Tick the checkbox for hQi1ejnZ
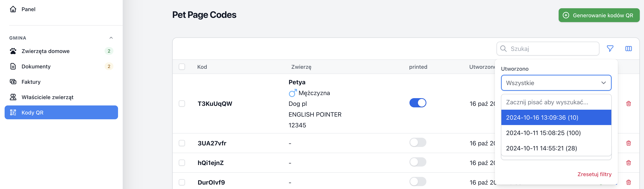Image resolution: width=644 pixels, height=189 pixels. (x=182, y=163)
